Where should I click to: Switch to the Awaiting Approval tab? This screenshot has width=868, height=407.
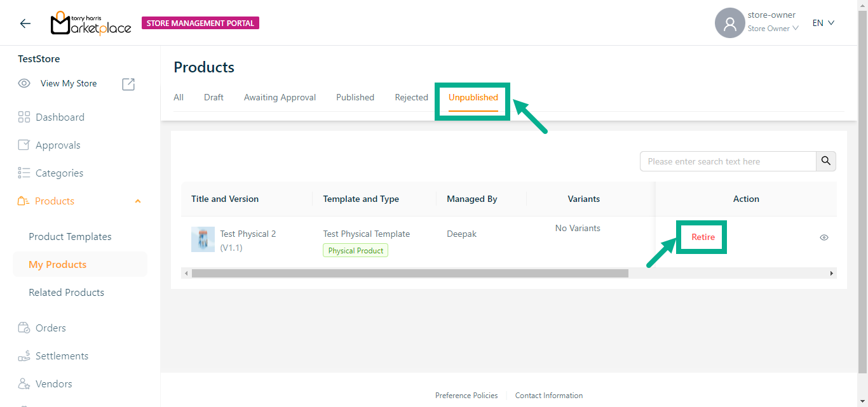[x=280, y=97]
